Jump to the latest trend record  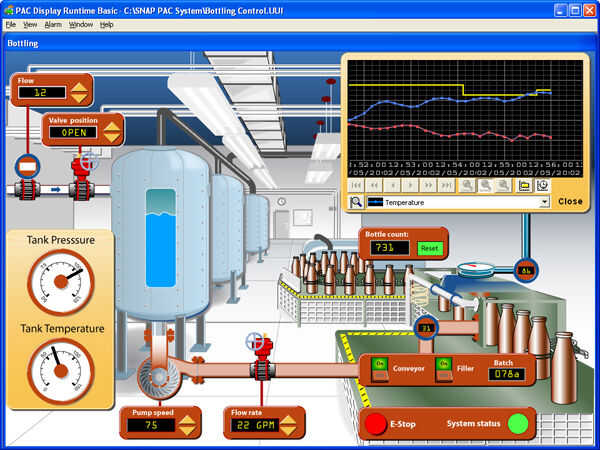coord(446,185)
